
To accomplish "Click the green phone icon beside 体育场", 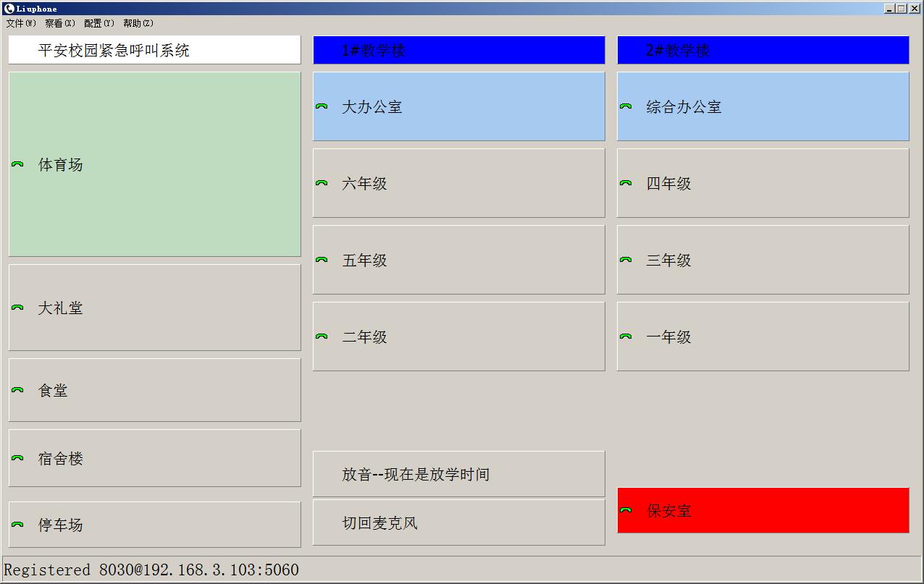I will [17, 164].
